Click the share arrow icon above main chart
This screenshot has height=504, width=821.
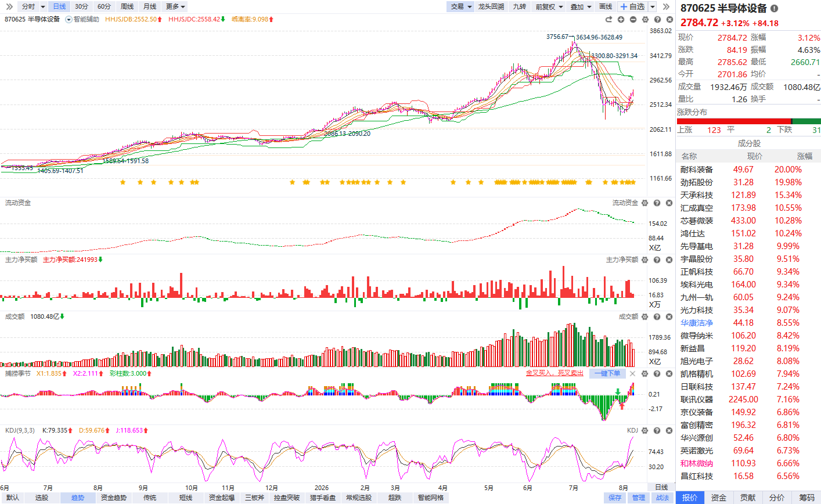tap(608, 19)
